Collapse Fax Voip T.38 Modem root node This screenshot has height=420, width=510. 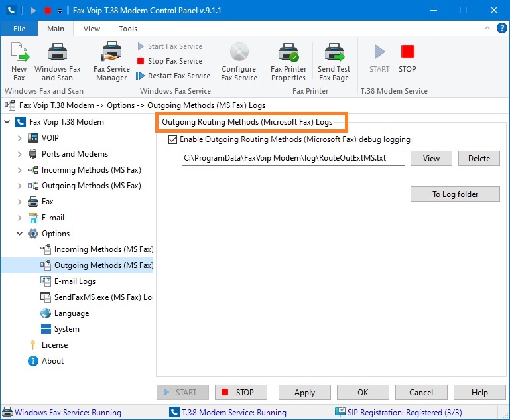(7, 122)
